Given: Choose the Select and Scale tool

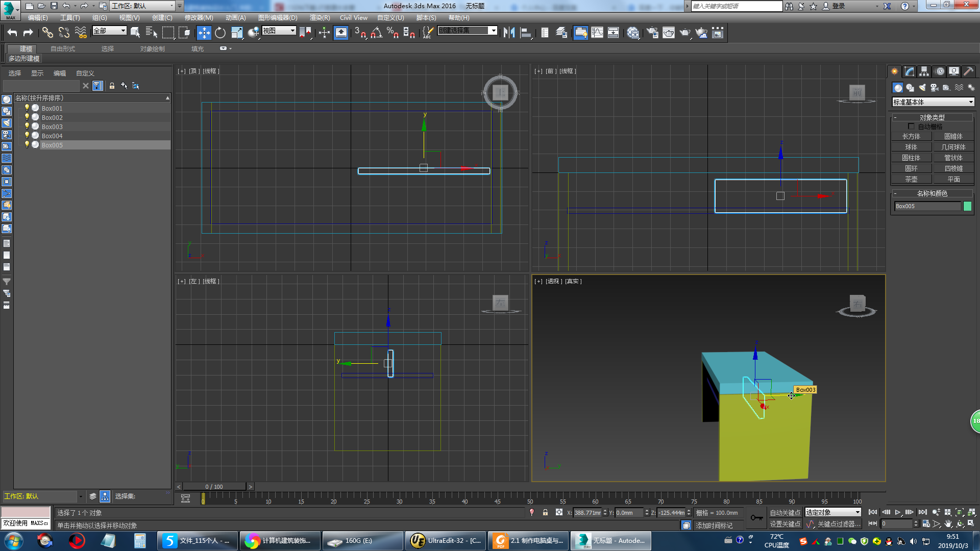Looking at the screenshot, I should (x=237, y=33).
